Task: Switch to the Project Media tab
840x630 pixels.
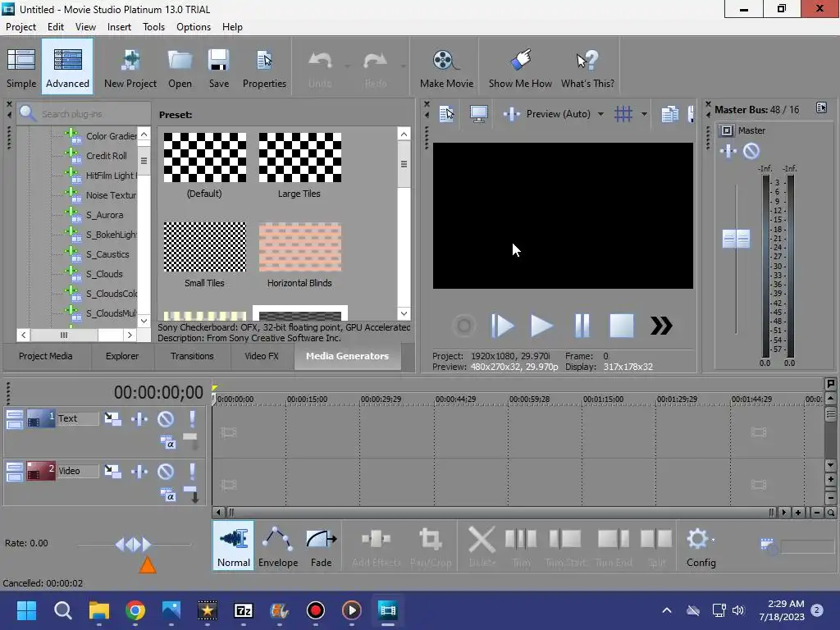Action: 46,356
